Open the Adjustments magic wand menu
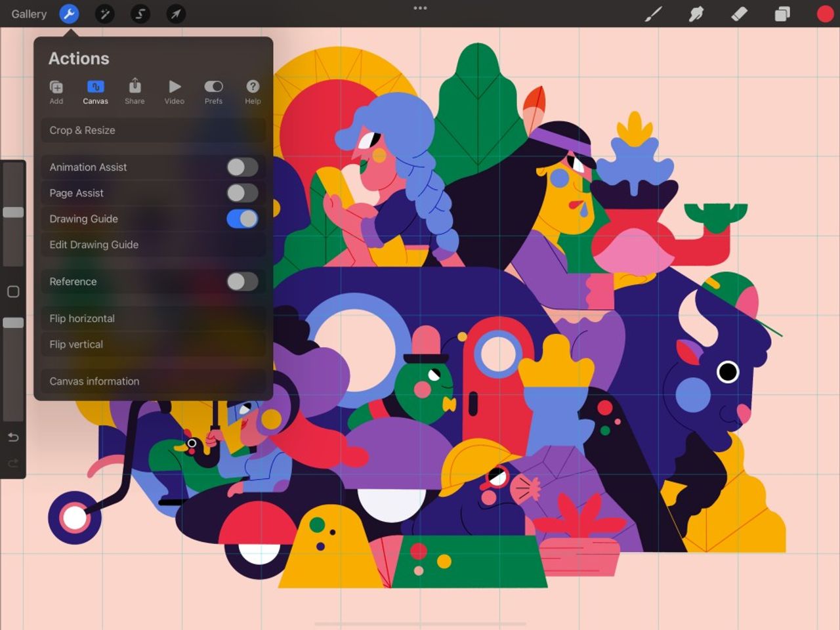 [x=105, y=13]
